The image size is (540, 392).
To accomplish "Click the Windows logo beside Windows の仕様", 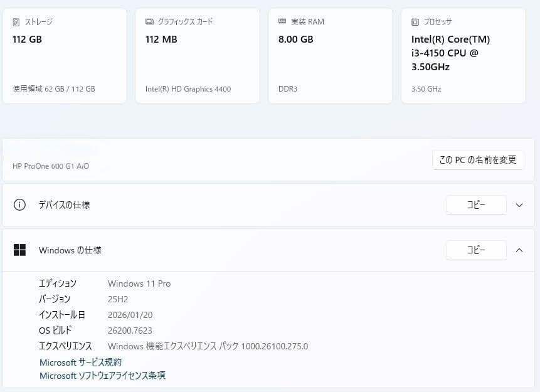I will (19, 250).
